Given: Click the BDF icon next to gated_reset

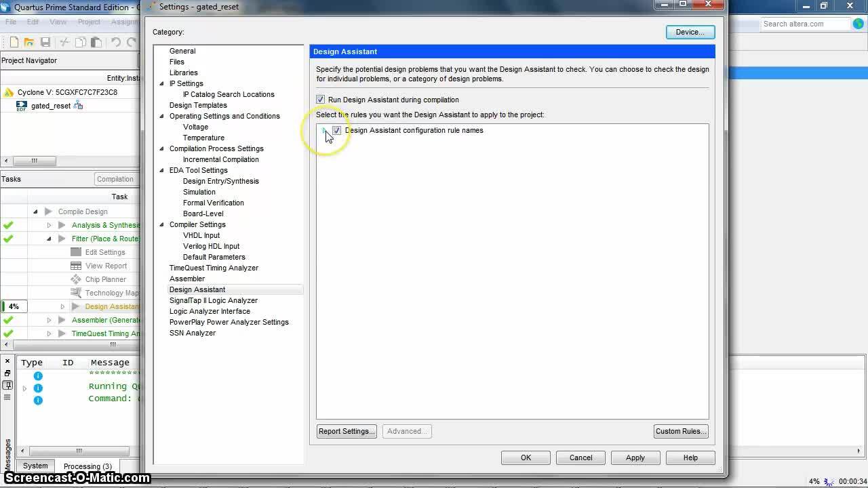Looking at the screenshot, I should click(22, 106).
